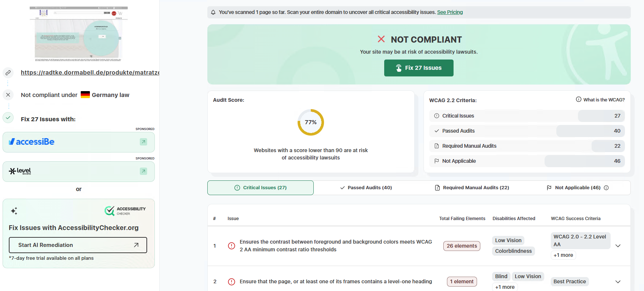The width and height of the screenshot is (644, 291).
Task: Click the X icon next to Not compliant
Action: tap(8, 95)
